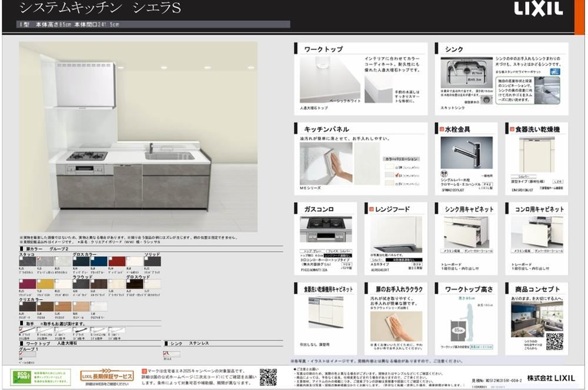This screenshot has height=390, width=588.
Task: Tick the checkbox on navy blue gloss swatch
Action: 92,258
